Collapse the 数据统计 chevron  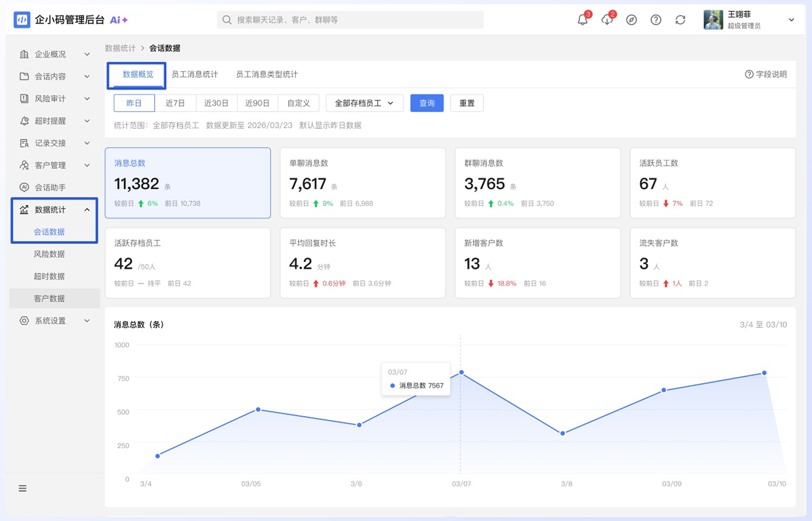(87, 210)
